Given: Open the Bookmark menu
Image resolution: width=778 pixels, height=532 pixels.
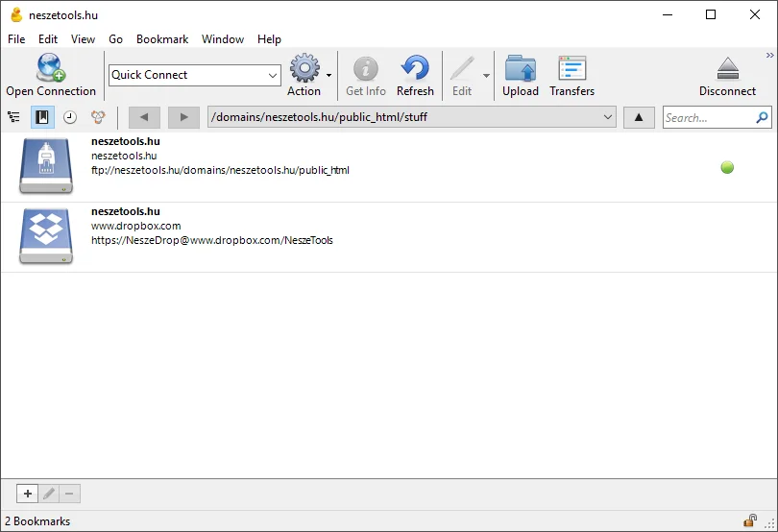Looking at the screenshot, I should [162, 39].
